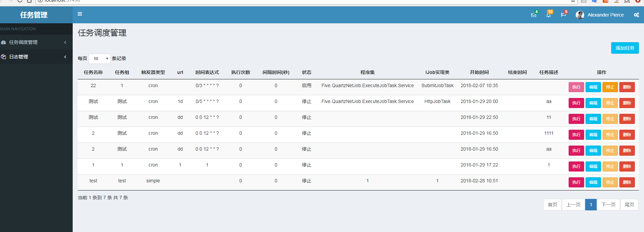Screen dimensions: 644x232
Task: Click 删除 for the 17:22 task row
Action: click(x=627, y=166)
